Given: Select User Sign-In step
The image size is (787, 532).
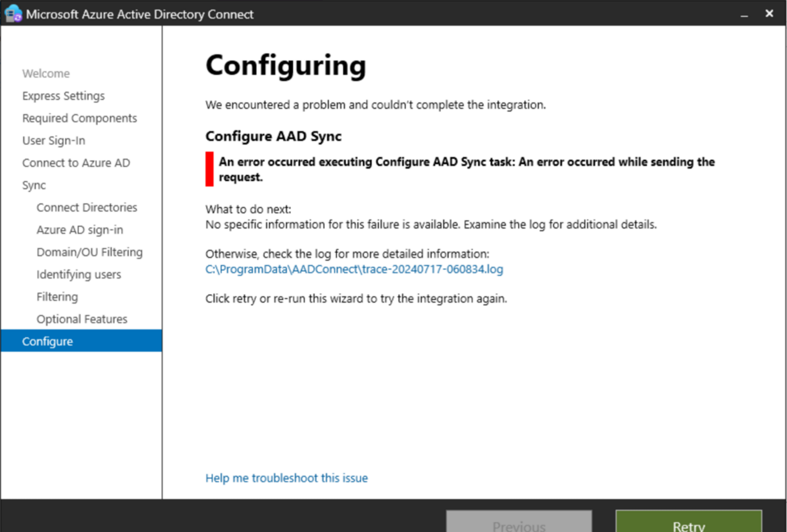Looking at the screenshot, I should tap(54, 141).
